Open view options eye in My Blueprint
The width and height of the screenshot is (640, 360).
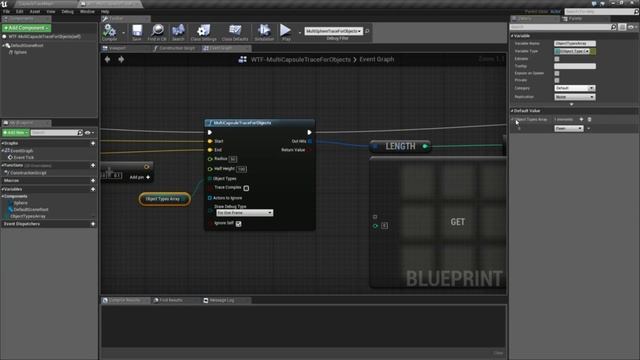pyautogui.click(x=89, y=133)
